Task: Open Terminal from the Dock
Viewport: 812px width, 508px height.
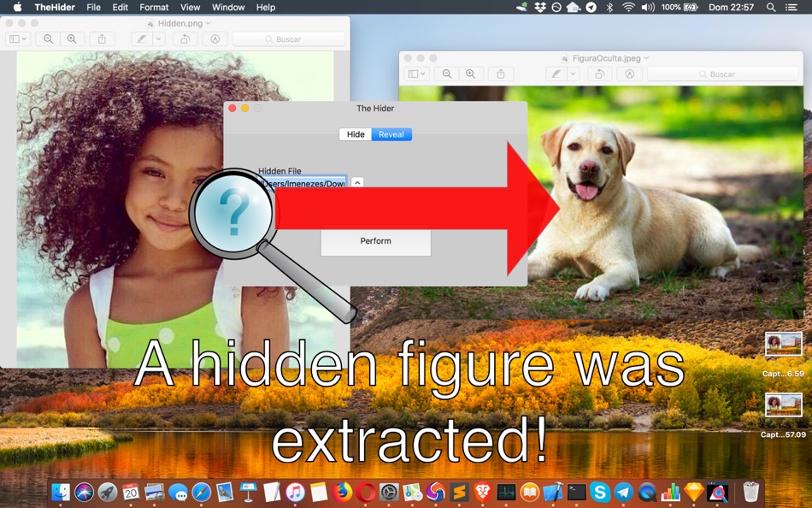Action: pyautogui.click(x=576, y=492)
